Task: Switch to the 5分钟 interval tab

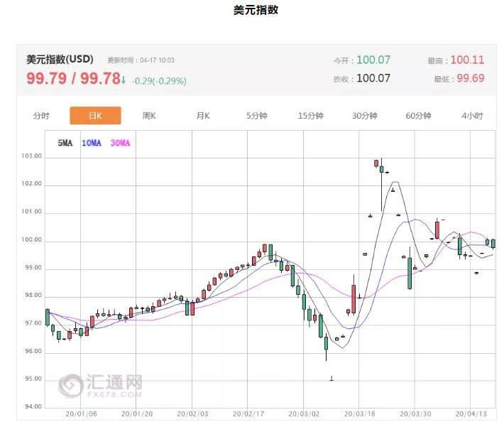Action: 257,116
